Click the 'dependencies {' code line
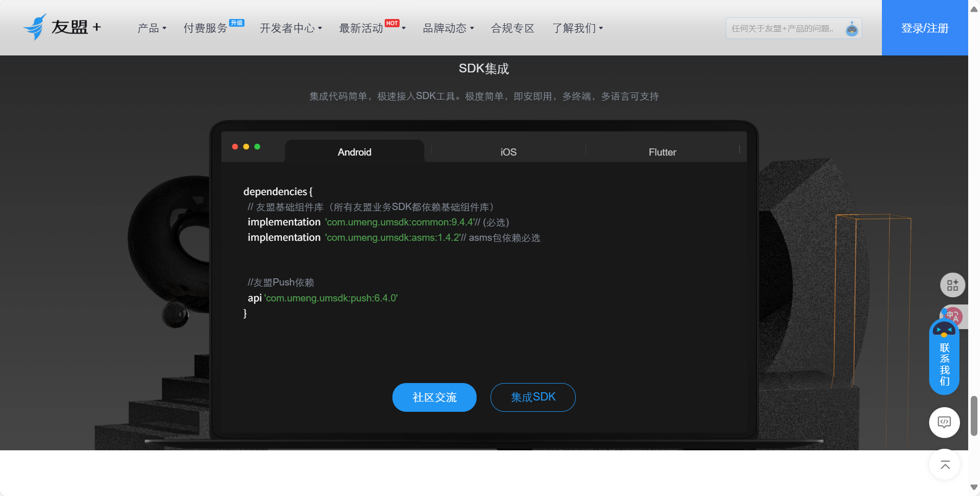 pyautogui.click(x=278, y=192)
